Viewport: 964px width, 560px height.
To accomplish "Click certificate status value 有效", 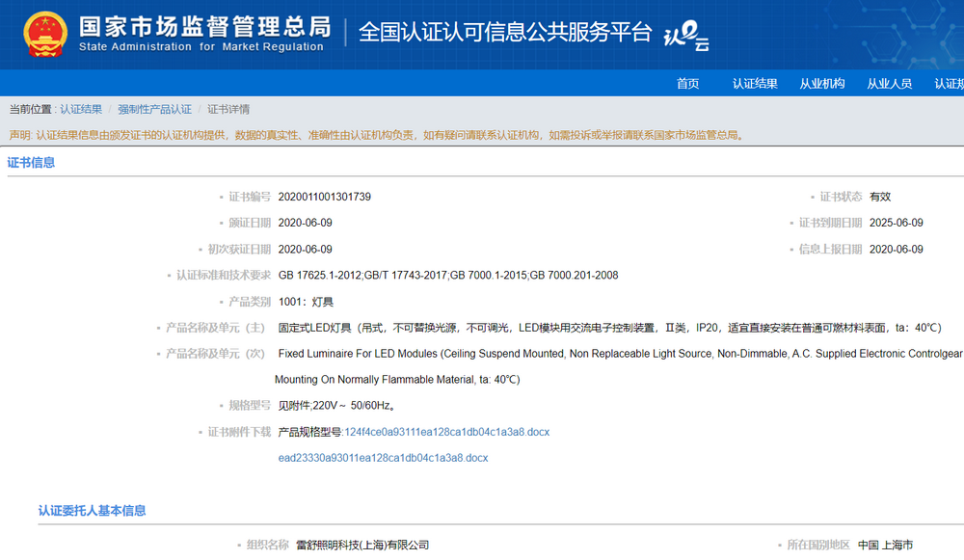I will tap(880, 197).
